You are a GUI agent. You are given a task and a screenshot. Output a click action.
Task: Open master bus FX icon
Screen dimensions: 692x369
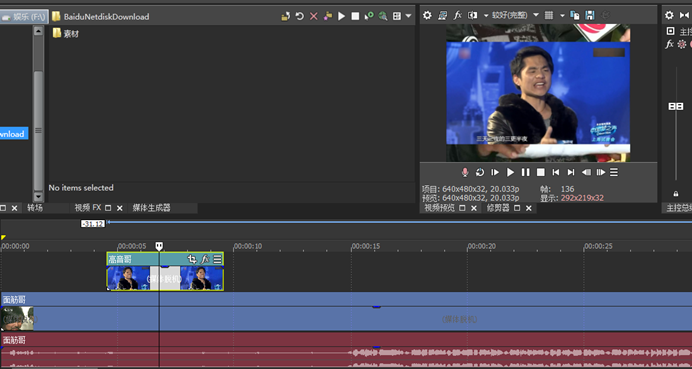[x=669, y=44]
